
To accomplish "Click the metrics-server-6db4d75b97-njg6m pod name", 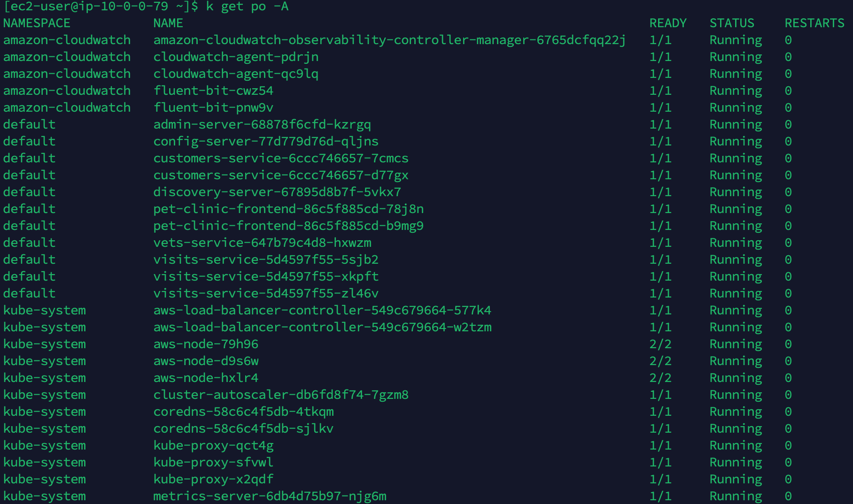I will click(270, 496).
